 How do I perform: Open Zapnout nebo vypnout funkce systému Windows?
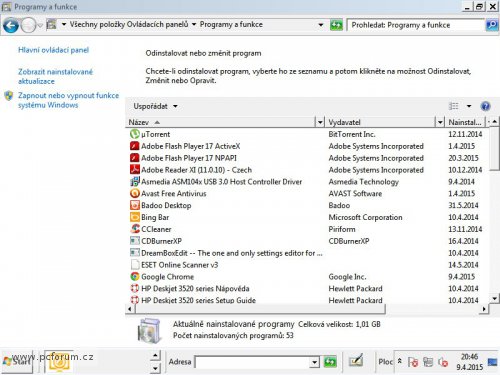point(68,100)
